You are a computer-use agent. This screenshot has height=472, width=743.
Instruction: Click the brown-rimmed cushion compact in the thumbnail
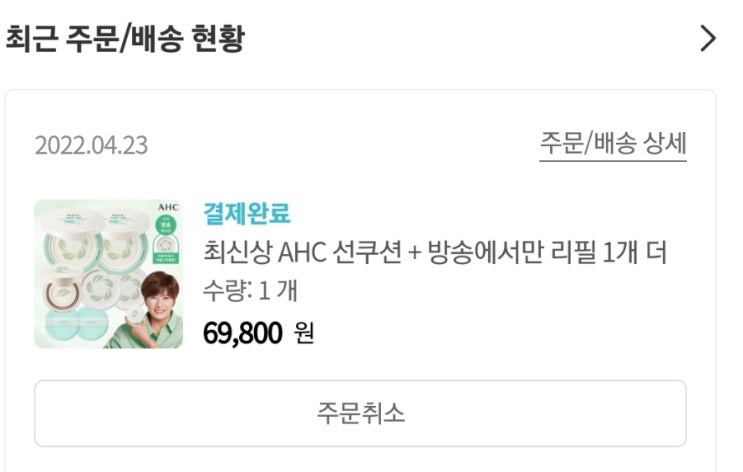(61, 290)
